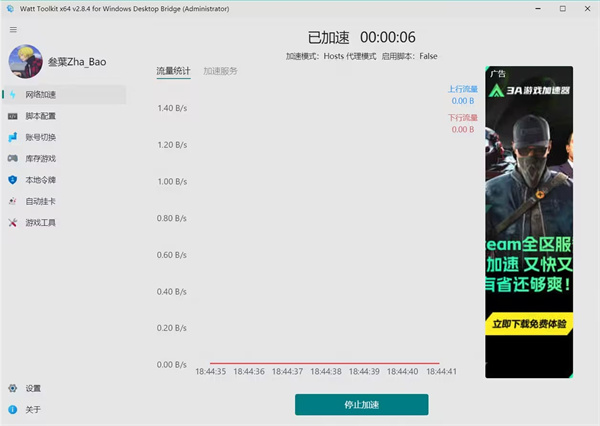Viewport: 600px width, 426px height.
Task: Click the 关于 info icon
Action: 13,410
